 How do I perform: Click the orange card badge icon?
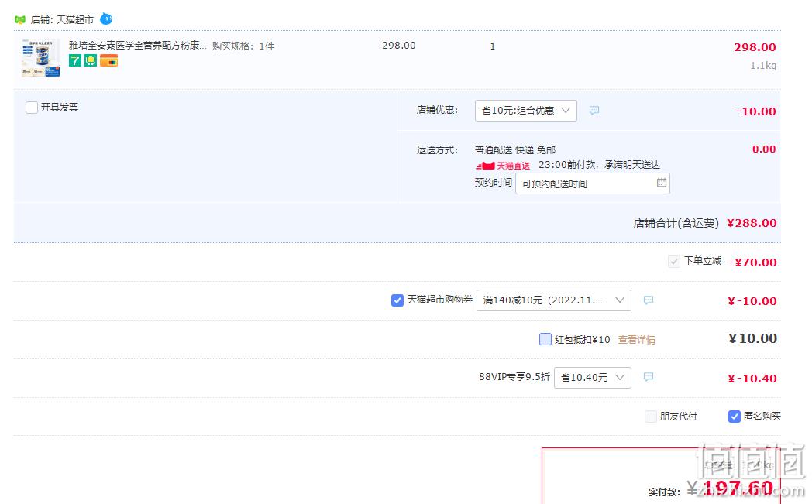click(108, 60)
